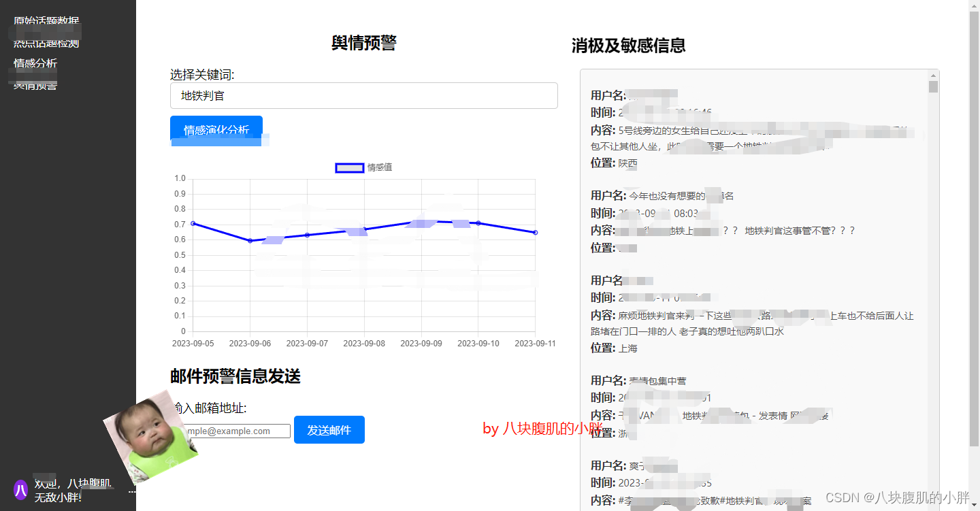Click the purple 八 user avatar icon
This screenshot has width=980, height=511.
(20, 489)
